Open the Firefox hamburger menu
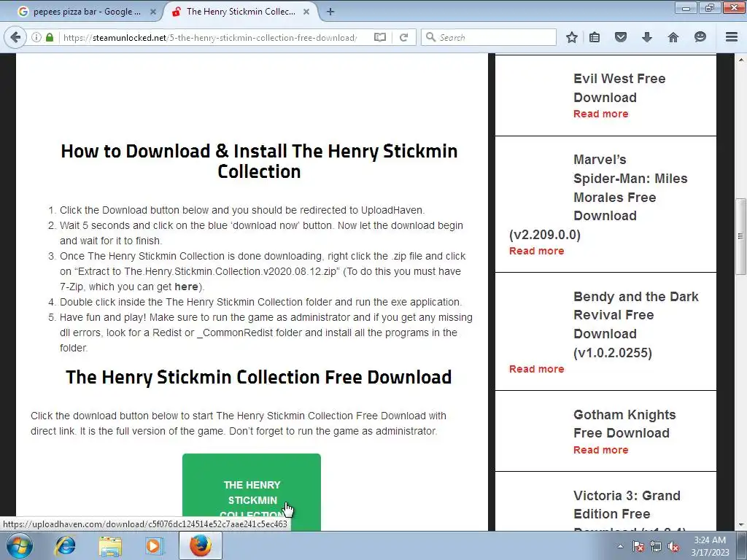The image size is (747, 560). (x=732, y=37)
